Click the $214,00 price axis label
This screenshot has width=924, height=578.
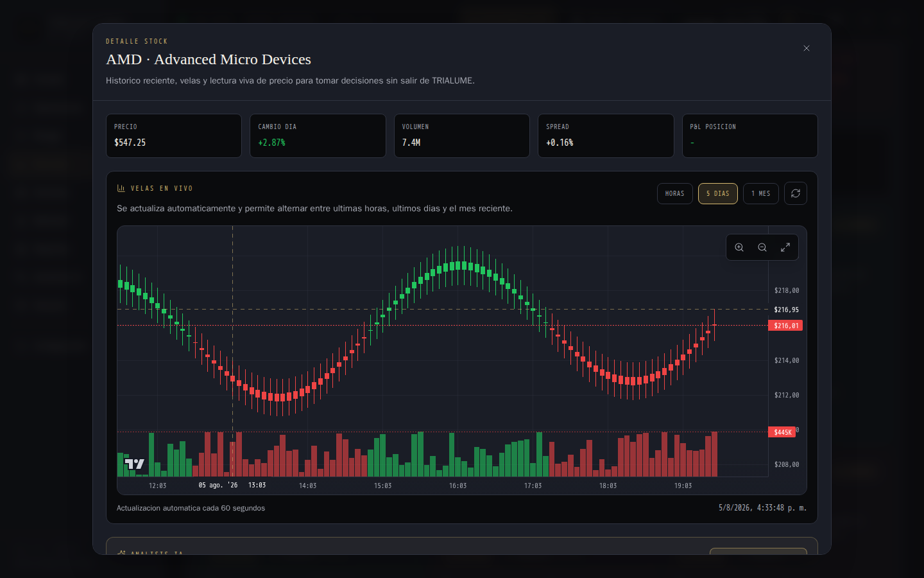click(787, 360)
